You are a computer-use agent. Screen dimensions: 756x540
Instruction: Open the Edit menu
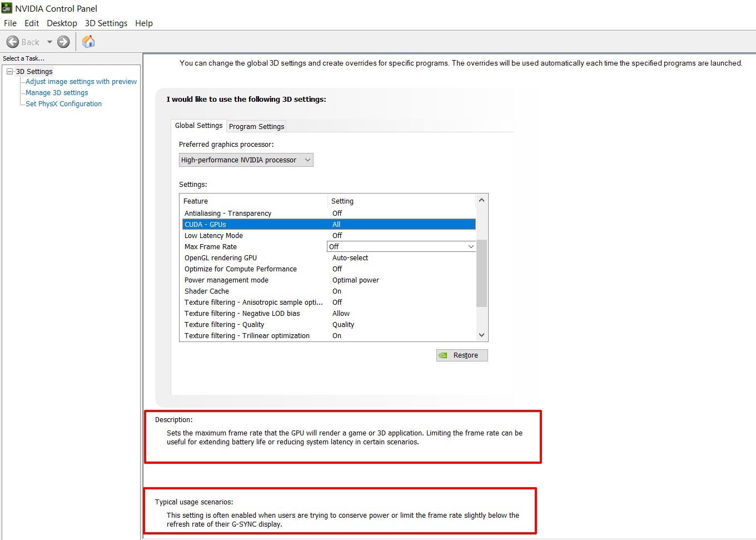32,23
